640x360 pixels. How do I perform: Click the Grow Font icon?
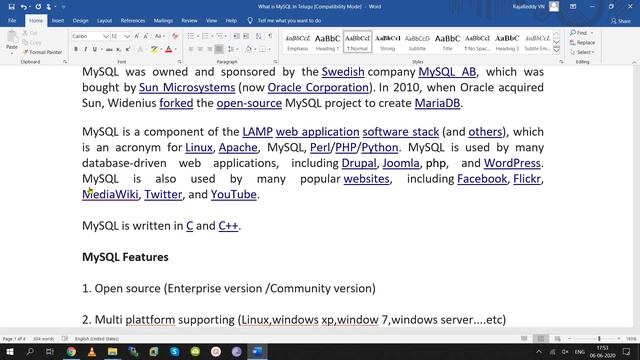137,36
